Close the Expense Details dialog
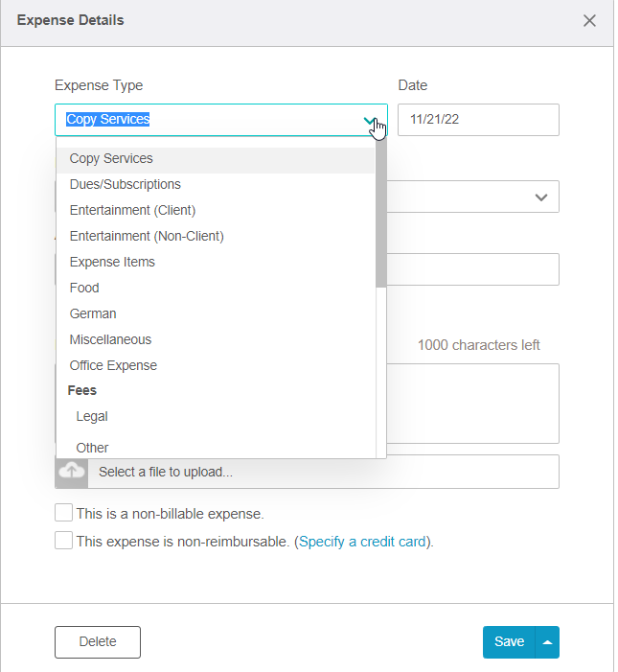 pyautogui.click(x=589, y=20)
